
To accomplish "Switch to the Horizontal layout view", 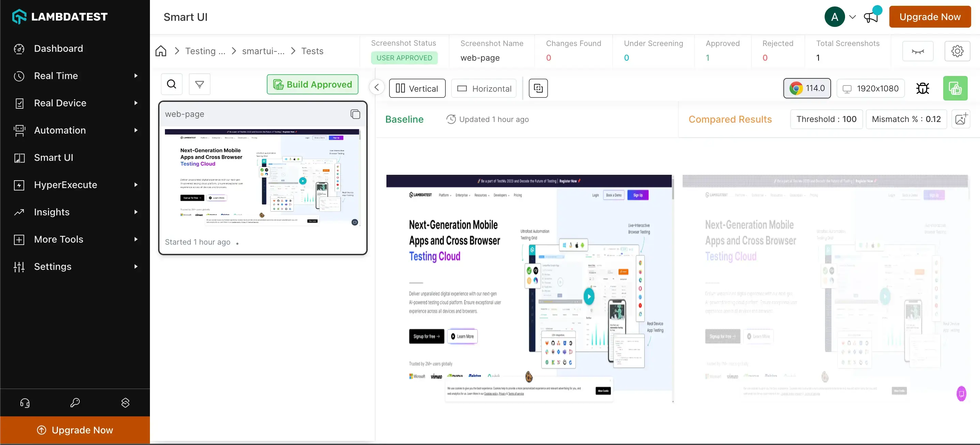I will (484, 88).
